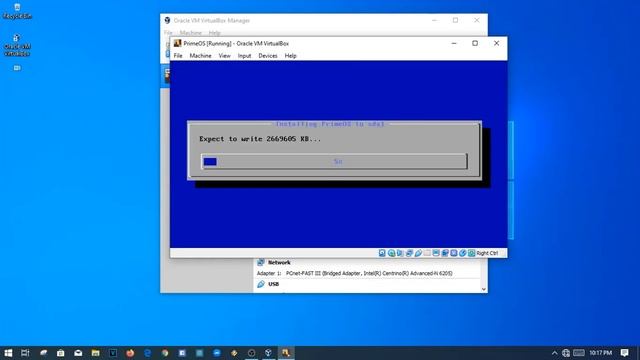The height and width of the screenshot is (360, 640).
Task: Click the network globe tray icon
Action: [566, 353]
